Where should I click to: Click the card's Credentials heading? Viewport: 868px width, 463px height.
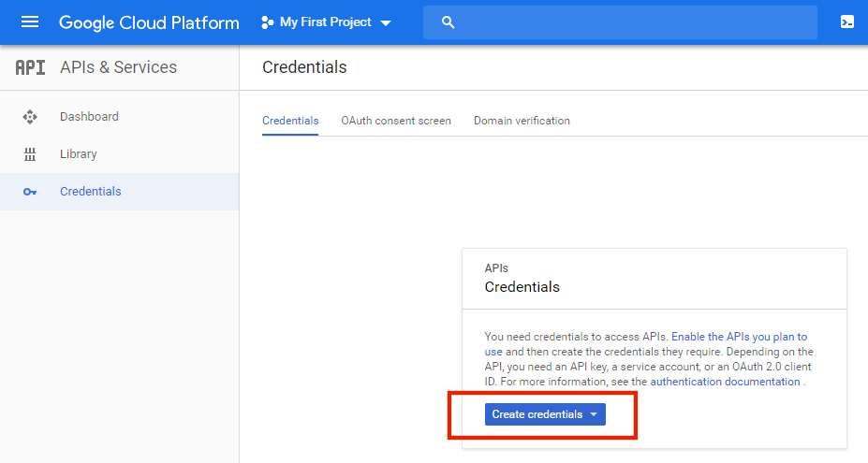(522, 287)
